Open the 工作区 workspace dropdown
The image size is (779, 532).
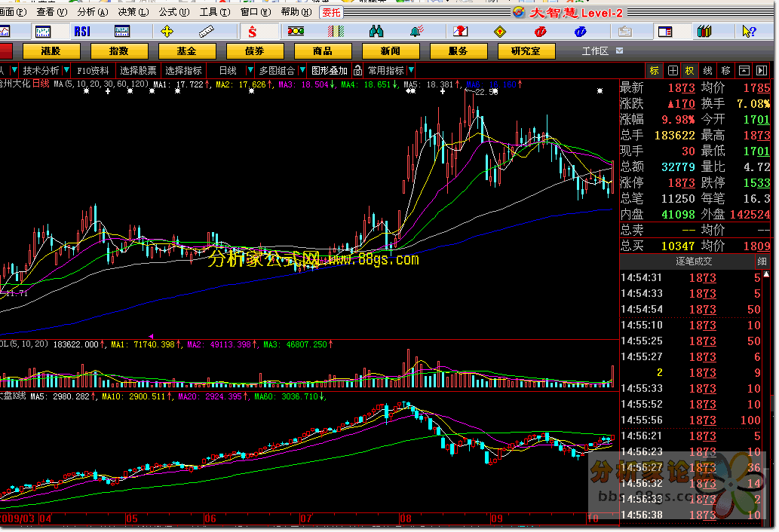[620, 50]
